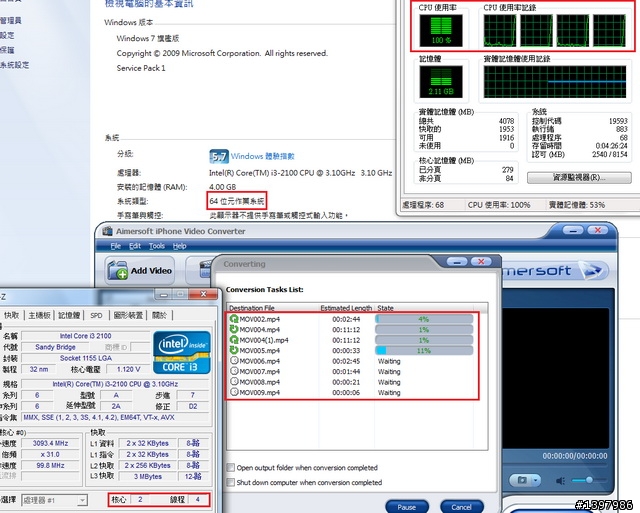Open 資源監視器(R)... in Task Manager
640x513 pixels.
coord(579,178)
